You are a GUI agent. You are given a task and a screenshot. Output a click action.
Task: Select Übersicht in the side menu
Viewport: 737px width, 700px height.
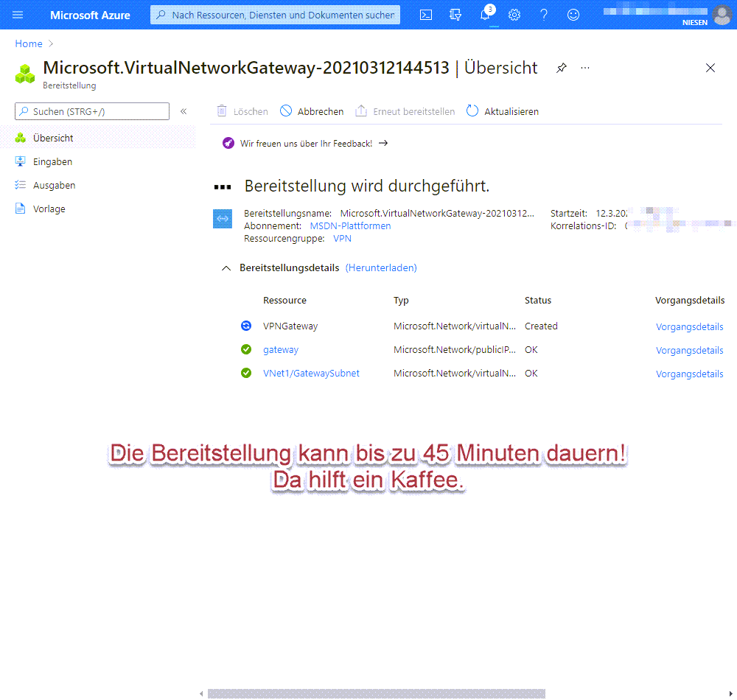98,138
